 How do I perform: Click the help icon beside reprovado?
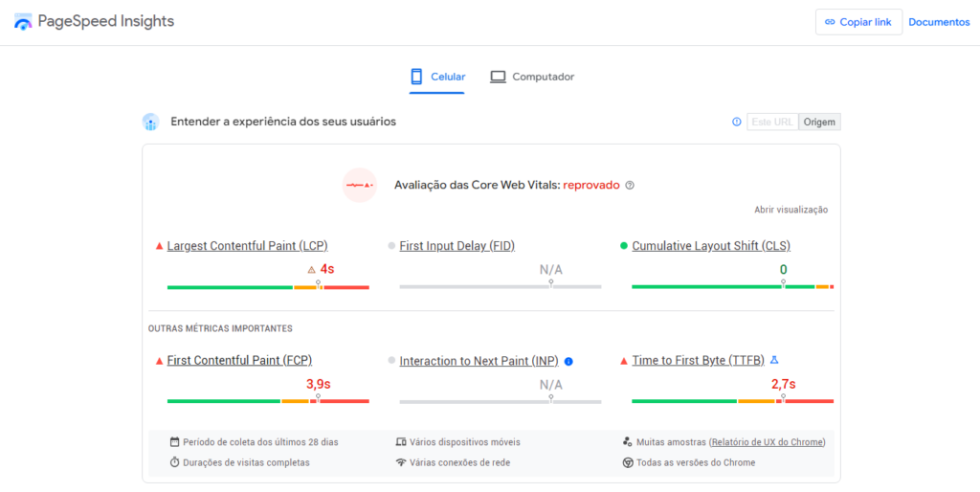[x=630, y=185]
